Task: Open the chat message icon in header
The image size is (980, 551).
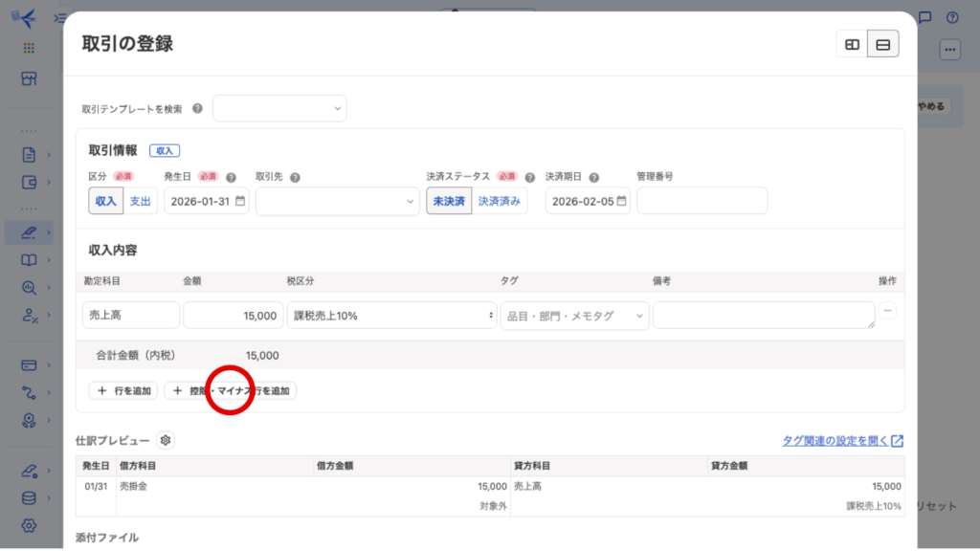Action: pyautogui.click(x=924, y=17)
